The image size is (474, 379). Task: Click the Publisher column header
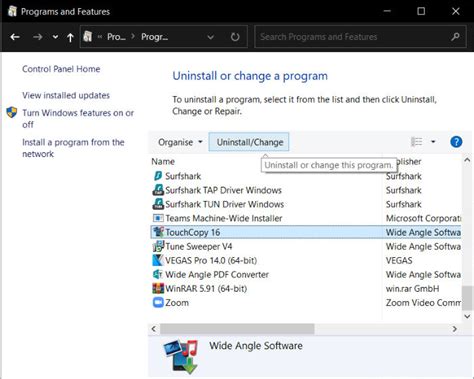click(409, 162)
